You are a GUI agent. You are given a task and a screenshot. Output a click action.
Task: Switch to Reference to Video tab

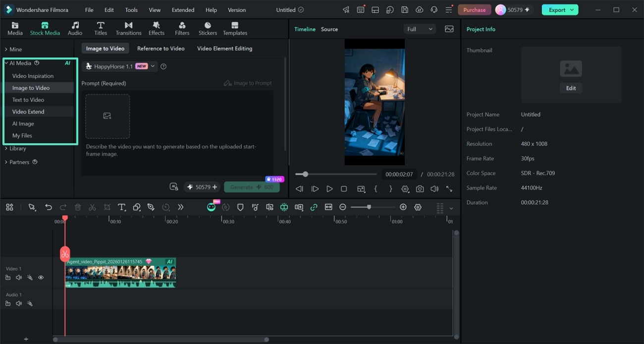161,48
